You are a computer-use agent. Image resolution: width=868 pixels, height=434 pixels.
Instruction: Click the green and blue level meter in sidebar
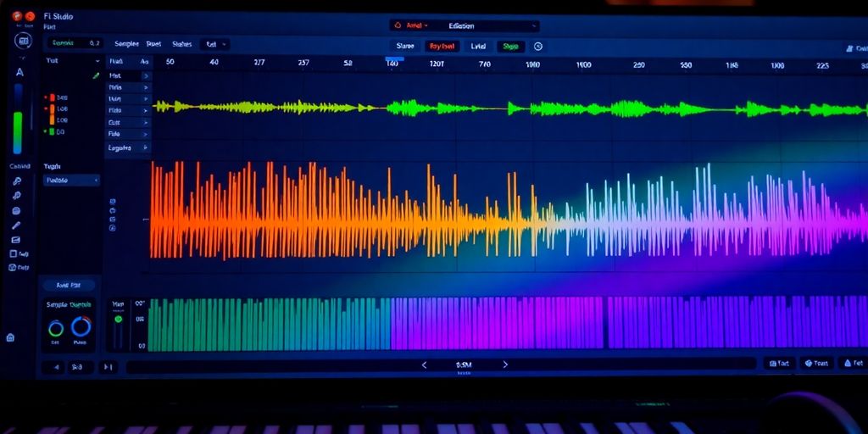[x=18, y=119]
